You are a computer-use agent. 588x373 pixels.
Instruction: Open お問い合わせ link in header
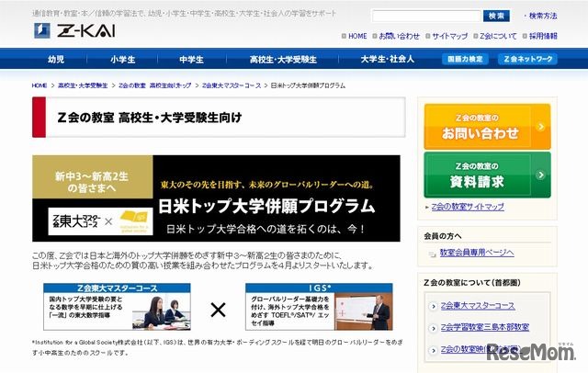click(399, 36)
